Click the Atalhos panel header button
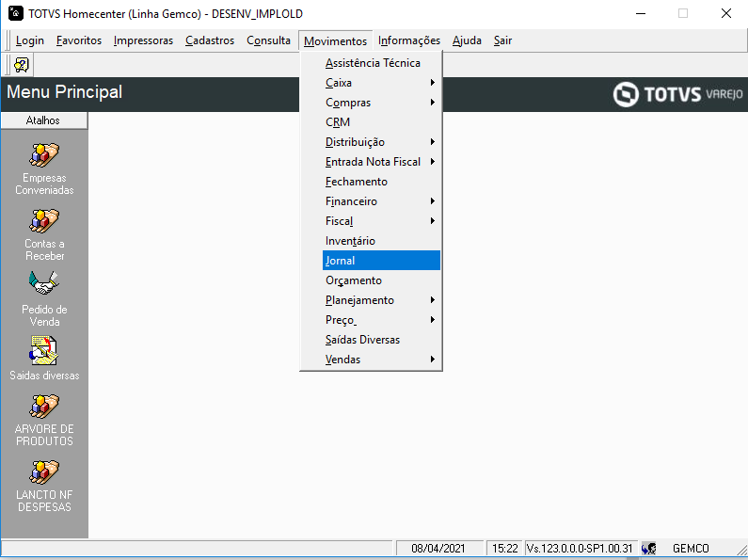748x560 pixels. pyautogui.click(x=44, y=120)
